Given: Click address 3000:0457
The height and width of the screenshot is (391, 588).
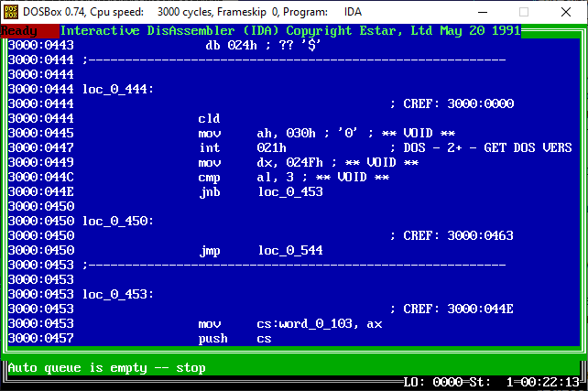Looking at the screenshot, I should 41,339.
